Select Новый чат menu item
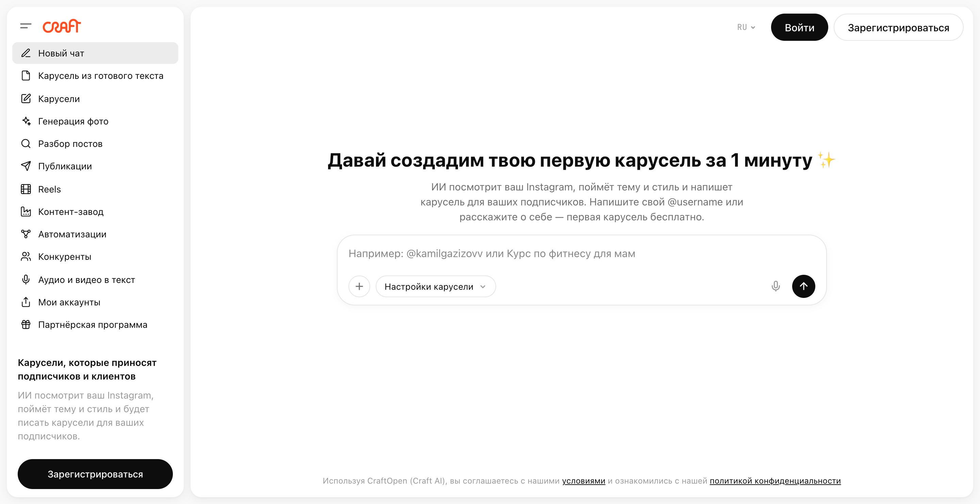Image resolution: width=980 pixels, height=504 pixels. [95, 53]
